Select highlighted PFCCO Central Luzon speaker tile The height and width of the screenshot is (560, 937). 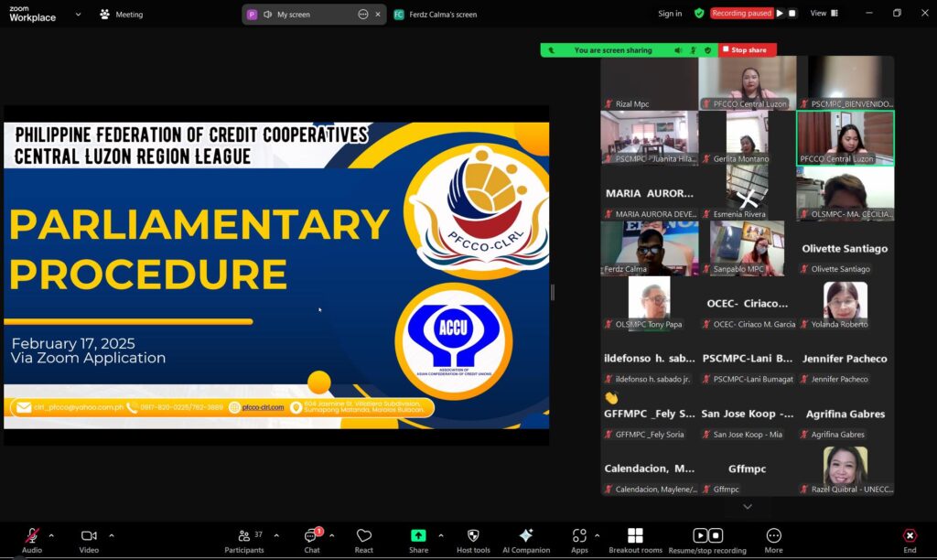pyautogui.click(x=845, y=138)
